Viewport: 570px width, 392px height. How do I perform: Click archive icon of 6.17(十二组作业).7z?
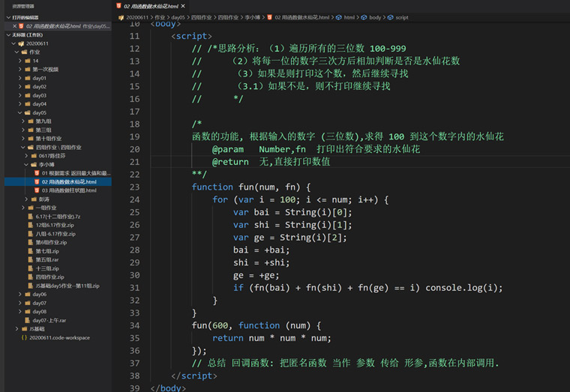(31, 217)
